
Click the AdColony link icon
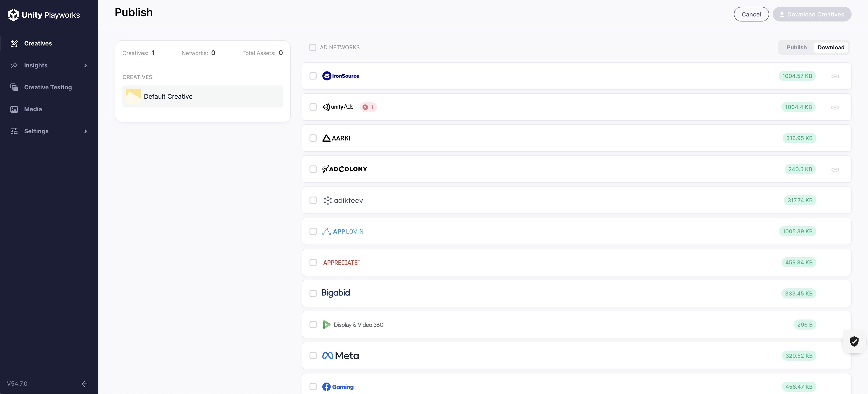(835, 169)
